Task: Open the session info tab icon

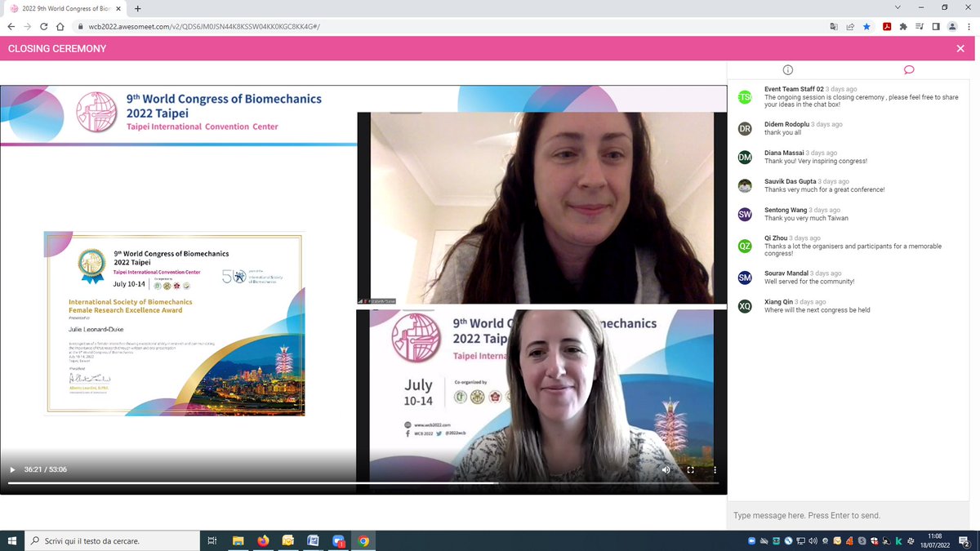Action: [787, 70]
